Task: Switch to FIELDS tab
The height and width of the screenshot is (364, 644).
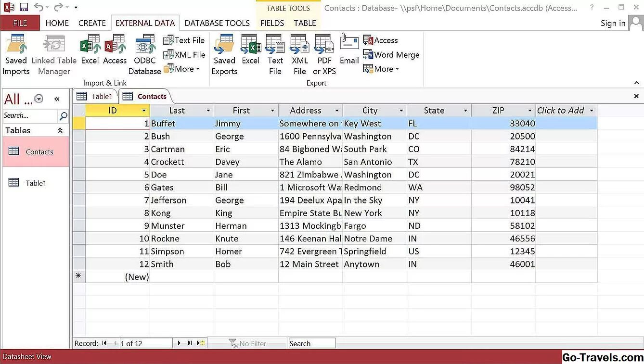Action: 272,23
